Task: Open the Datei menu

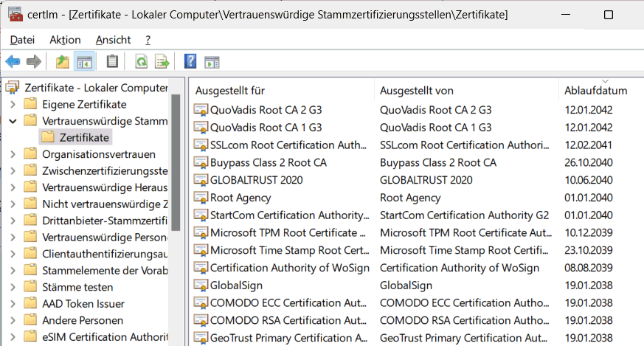Action: [x=22, y=40]
